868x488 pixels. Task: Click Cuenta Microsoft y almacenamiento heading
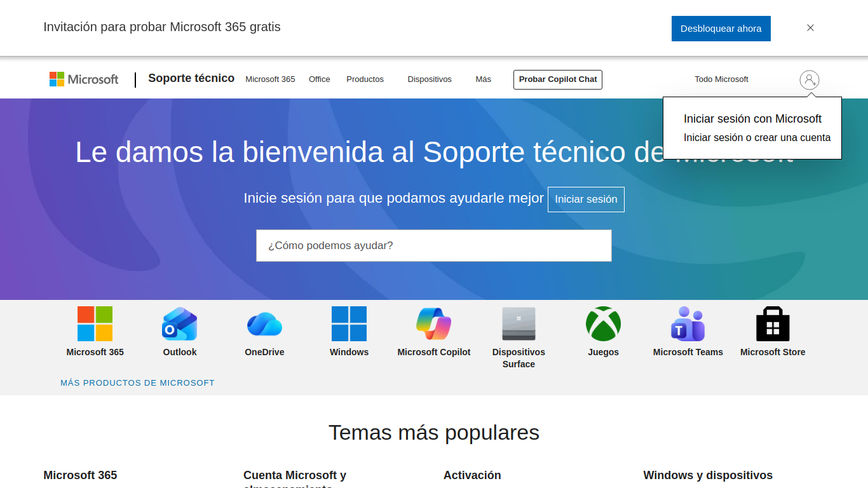(x=295, y=479)
